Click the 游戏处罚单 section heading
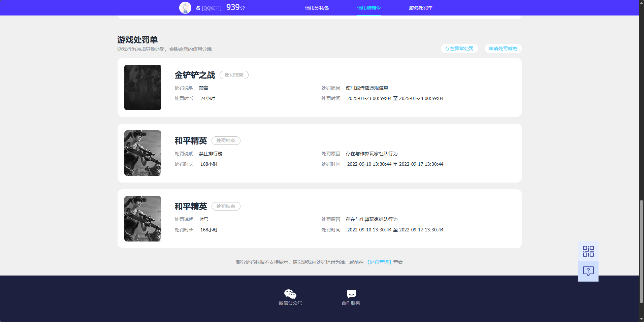The width and height of the screenshot is (644, 322). [137, 39]
